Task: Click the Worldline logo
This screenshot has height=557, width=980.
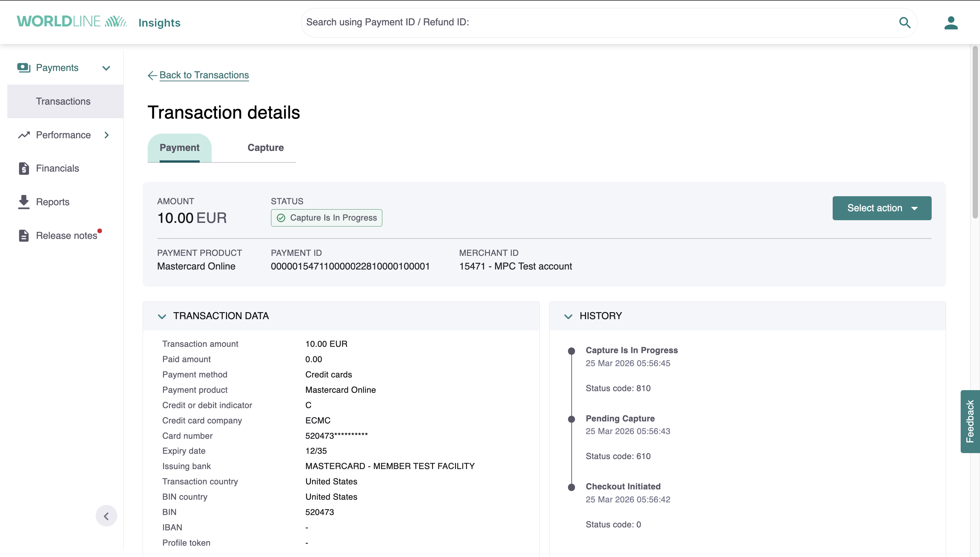Action: (72, 21)
